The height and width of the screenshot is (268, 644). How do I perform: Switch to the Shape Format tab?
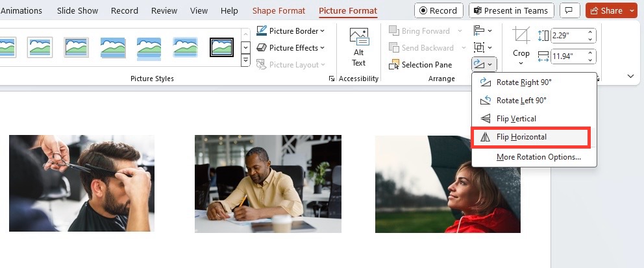click(279, 10)
